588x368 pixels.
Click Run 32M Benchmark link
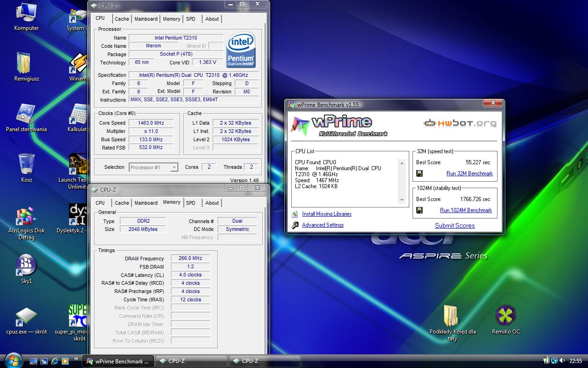tap(469, 173)
